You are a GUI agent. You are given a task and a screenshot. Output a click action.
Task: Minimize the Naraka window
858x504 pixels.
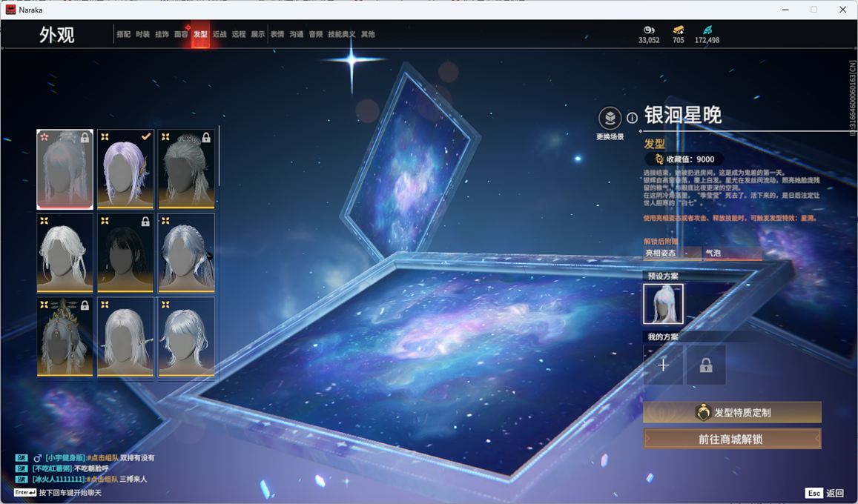786,10
